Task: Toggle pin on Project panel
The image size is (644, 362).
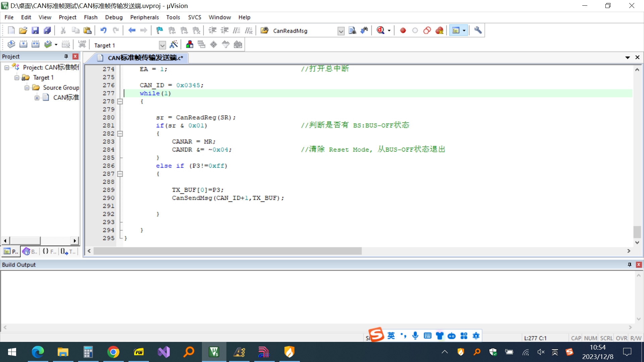Action: (x=66, y=56)
